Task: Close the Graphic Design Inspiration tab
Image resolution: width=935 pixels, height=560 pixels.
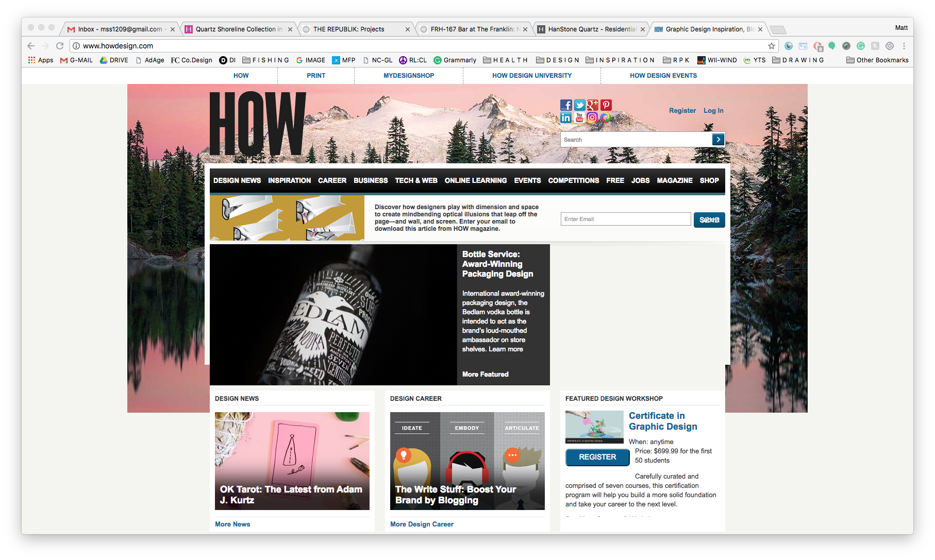Action: click(760, 29)
